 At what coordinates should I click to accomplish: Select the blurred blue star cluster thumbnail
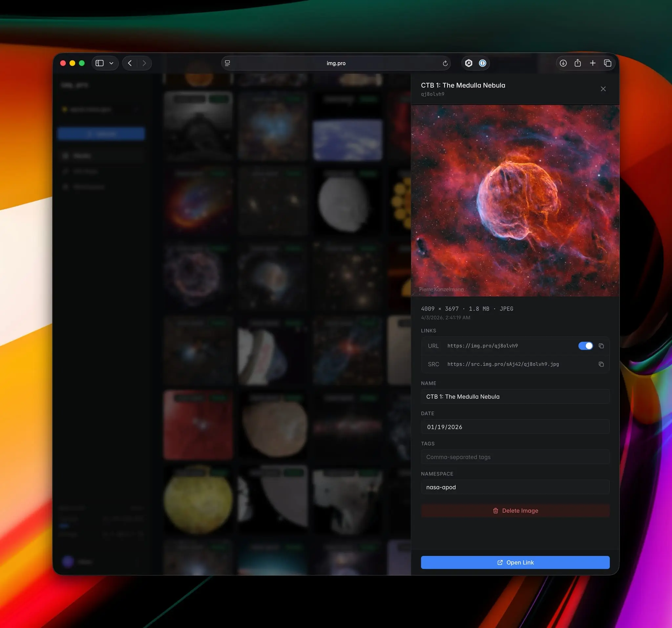pyautogui.click(x=273, y=126)
